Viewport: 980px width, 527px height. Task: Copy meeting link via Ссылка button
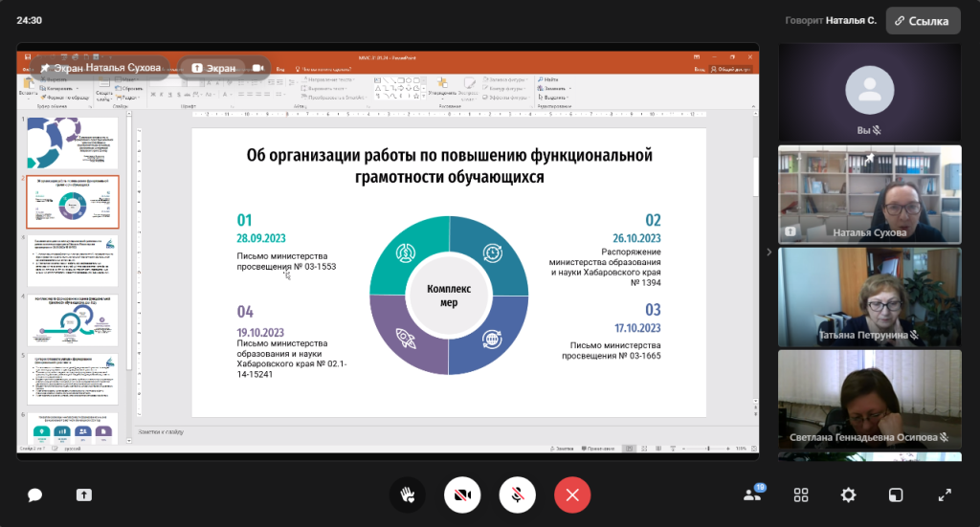[923, 20]
